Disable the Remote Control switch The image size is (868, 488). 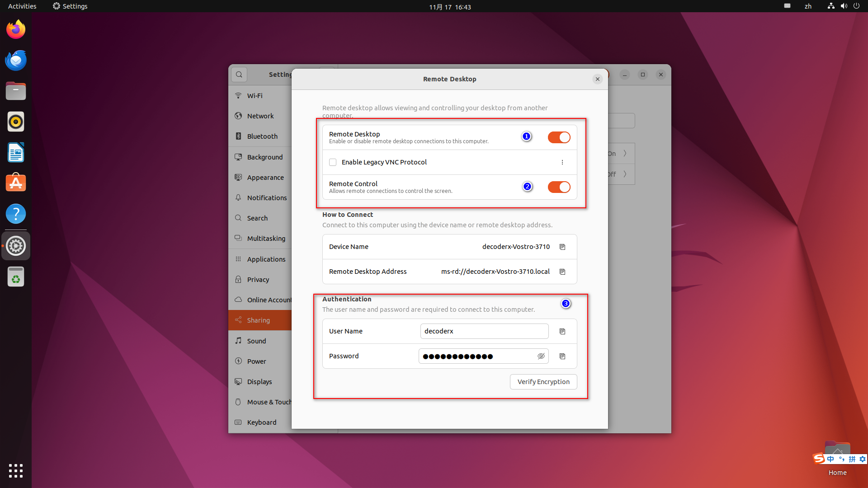click(559, 187)
